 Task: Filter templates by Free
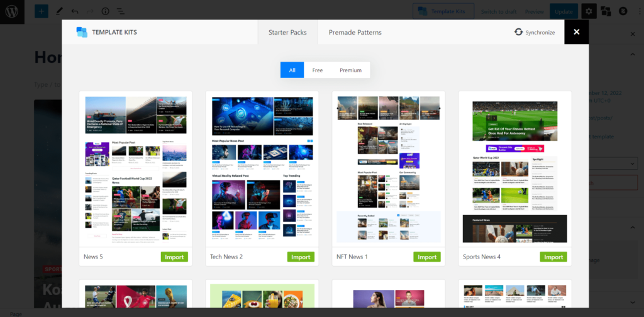318,70
